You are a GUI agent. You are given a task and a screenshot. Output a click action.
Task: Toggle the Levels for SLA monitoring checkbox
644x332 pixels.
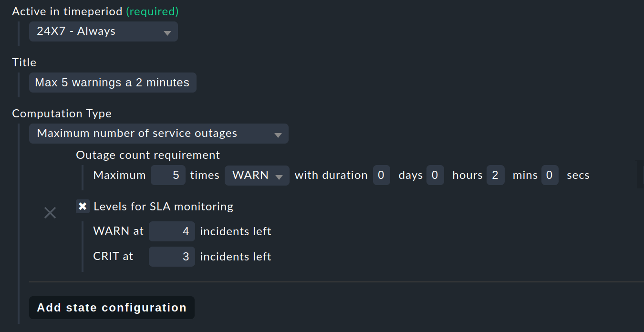pyautogui.click(x=83, y=206)
